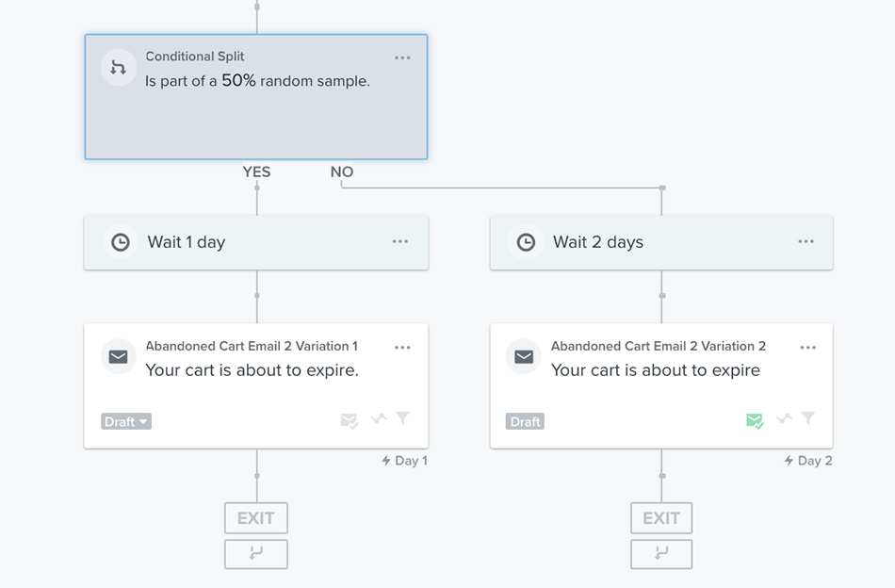Open the ellipsis menu on Wait 2 days

pos(805,241)
